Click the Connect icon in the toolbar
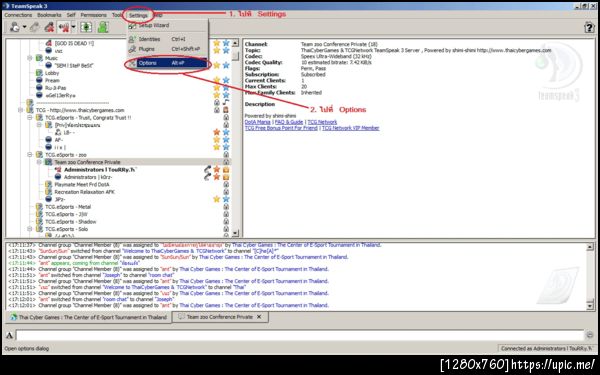The image size is (600, 375). (x=15, y=27)
